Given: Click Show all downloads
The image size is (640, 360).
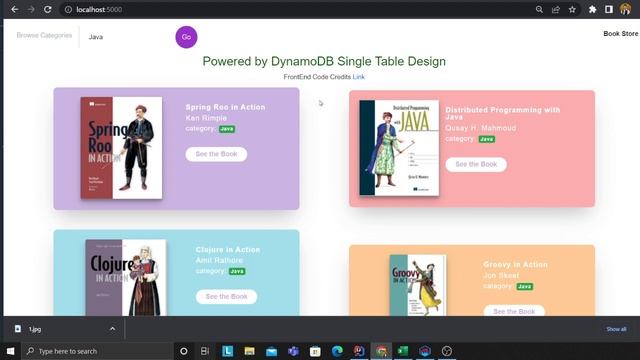Looking at the screenshot, I should click(616, 329).
